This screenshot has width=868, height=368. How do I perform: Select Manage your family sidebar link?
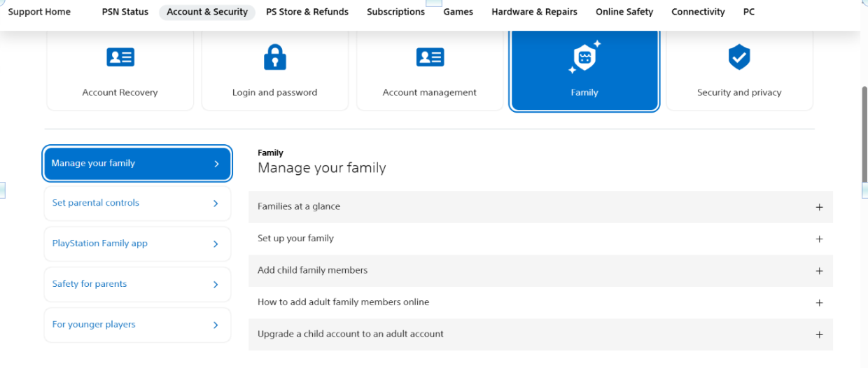137,164
